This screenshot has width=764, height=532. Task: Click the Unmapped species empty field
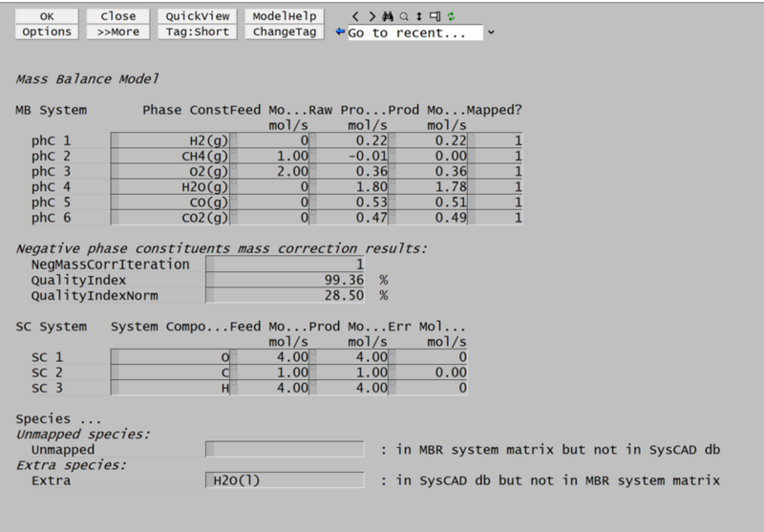[x=285, y=449]
